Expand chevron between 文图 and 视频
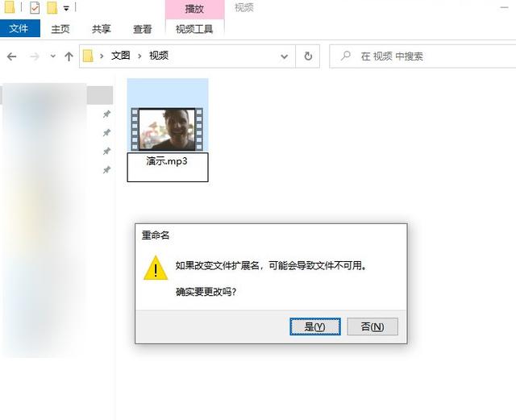Viewport: 516px width, 420px height. click(x=139, y=56)
